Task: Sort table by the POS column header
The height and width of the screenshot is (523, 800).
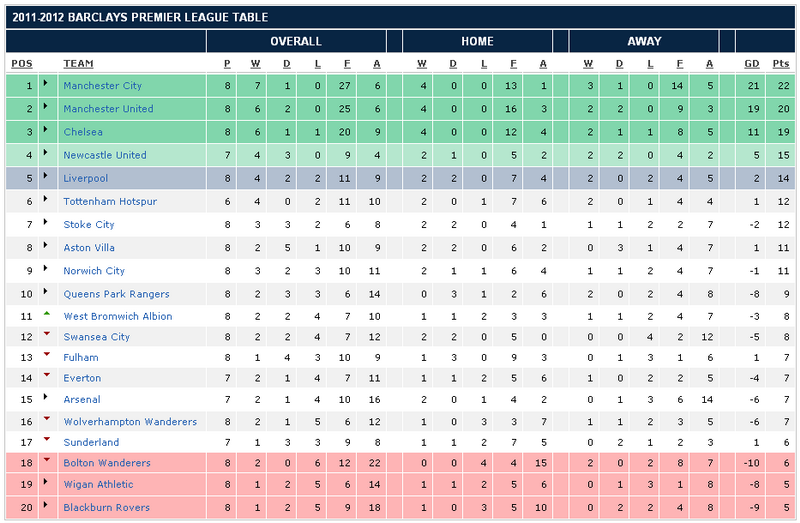Action: click(21, 64)
